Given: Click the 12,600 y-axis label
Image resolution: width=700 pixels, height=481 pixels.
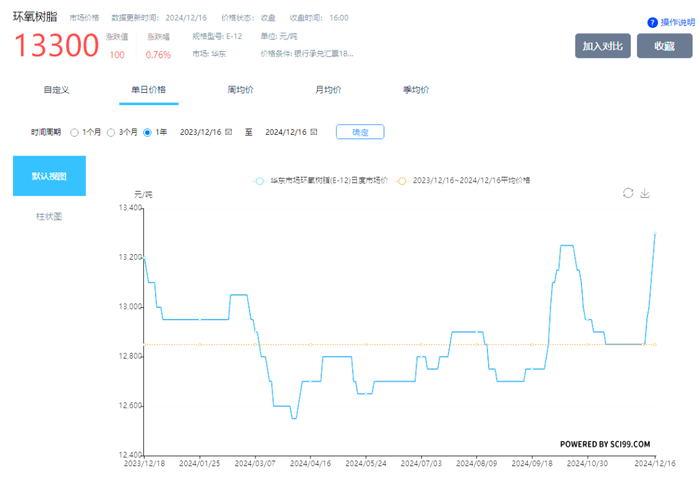Looking at the screenshot, I should (130, 406).
